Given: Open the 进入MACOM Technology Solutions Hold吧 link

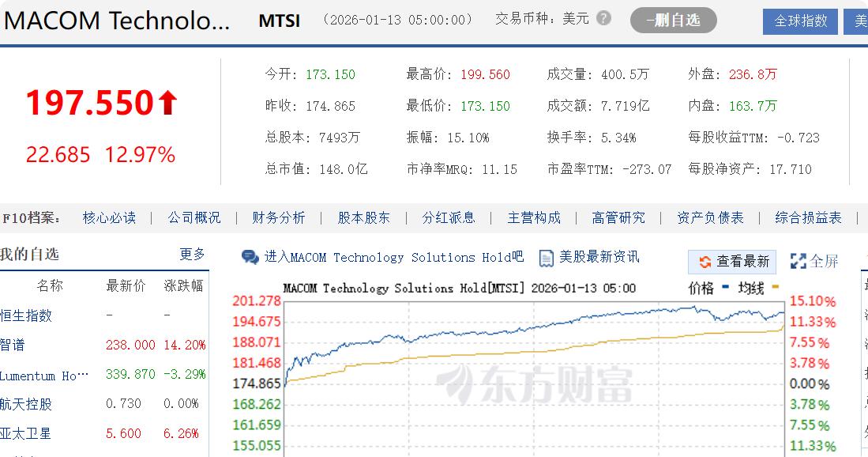Looking at the screenshot, I should [x=393, y=257].
